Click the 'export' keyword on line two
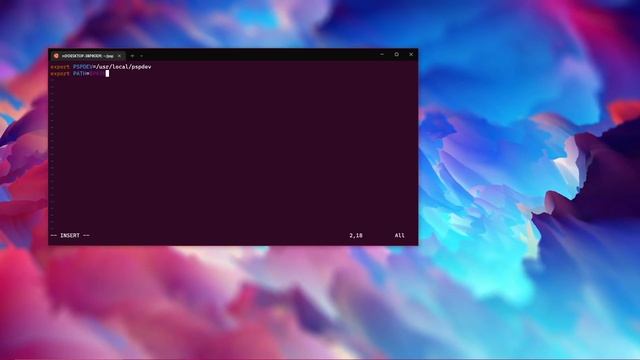Viewport: 640px width, 360px height. (60, 73)
